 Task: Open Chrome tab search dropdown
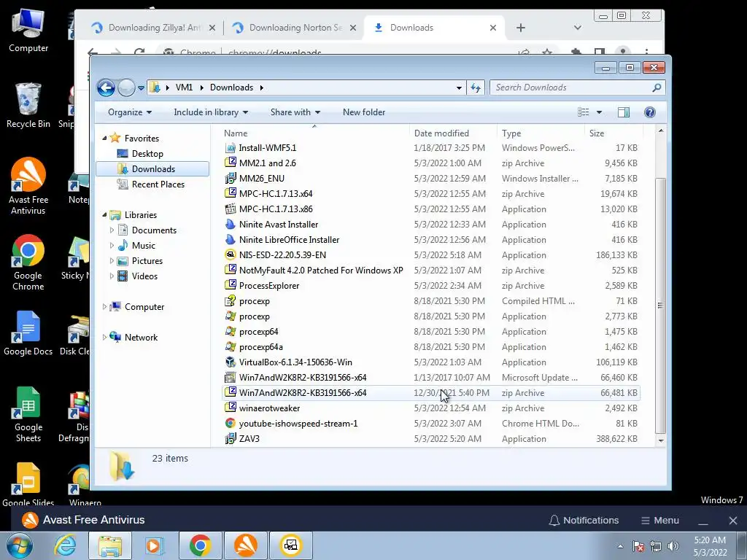[x=578, y=28]
